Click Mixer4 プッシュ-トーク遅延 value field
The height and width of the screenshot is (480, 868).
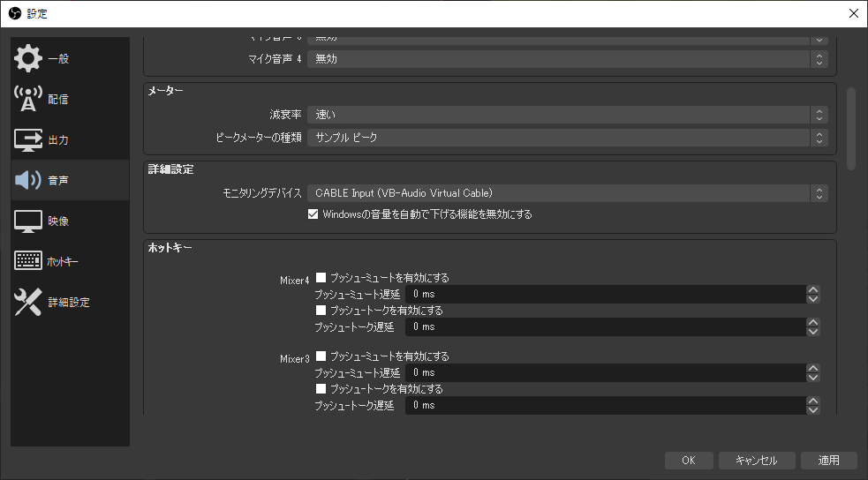[x=606, y=326]
